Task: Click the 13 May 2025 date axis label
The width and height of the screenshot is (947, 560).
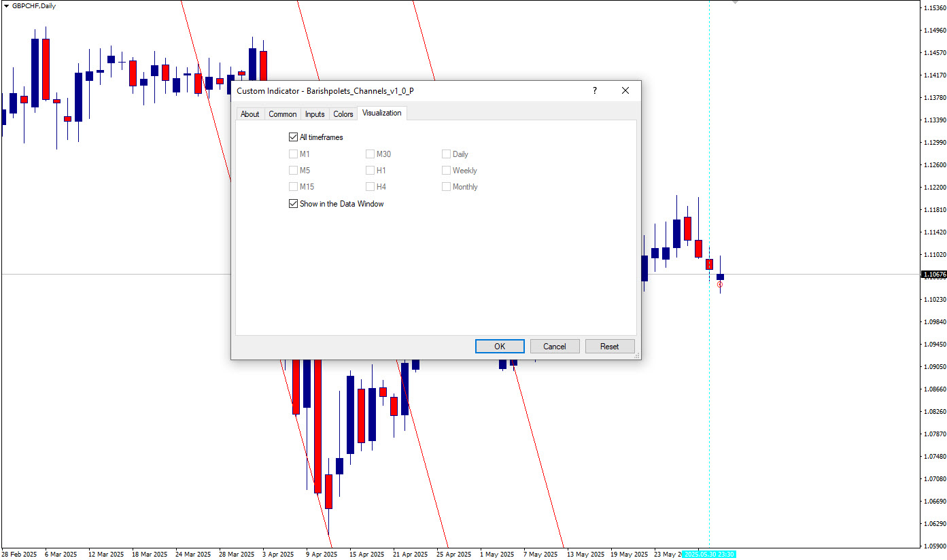Action: pyautogui.click(x=585, y=555)
